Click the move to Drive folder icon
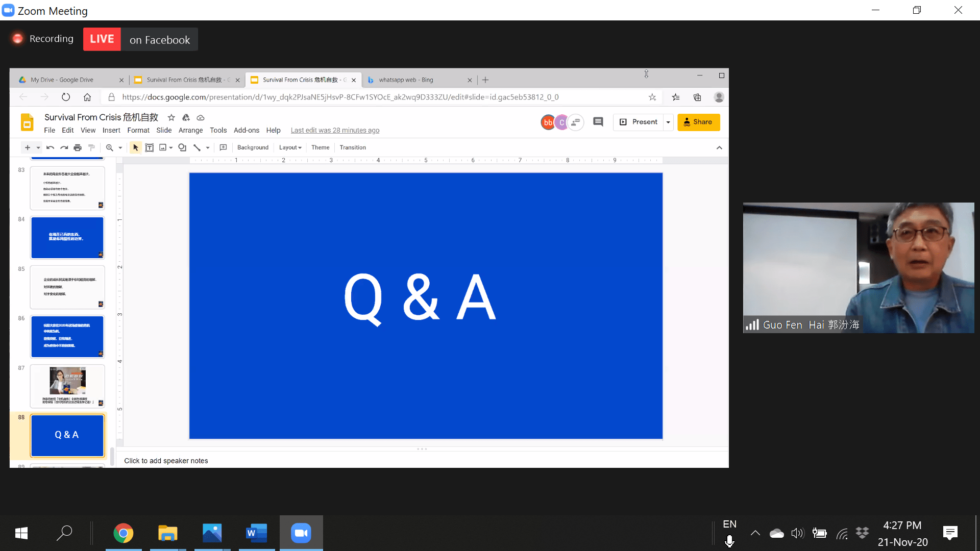This screenshot has height=551, width=980. (186, 117)
